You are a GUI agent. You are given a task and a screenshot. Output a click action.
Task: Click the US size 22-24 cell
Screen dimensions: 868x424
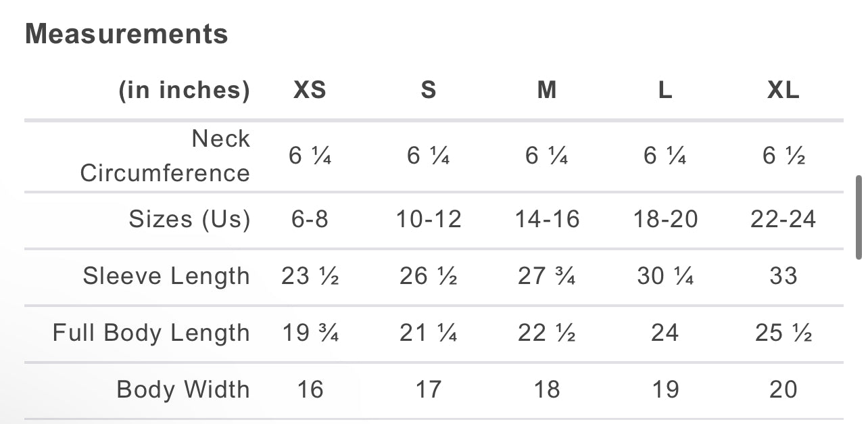pyautogui.click(x=783, y=219)
